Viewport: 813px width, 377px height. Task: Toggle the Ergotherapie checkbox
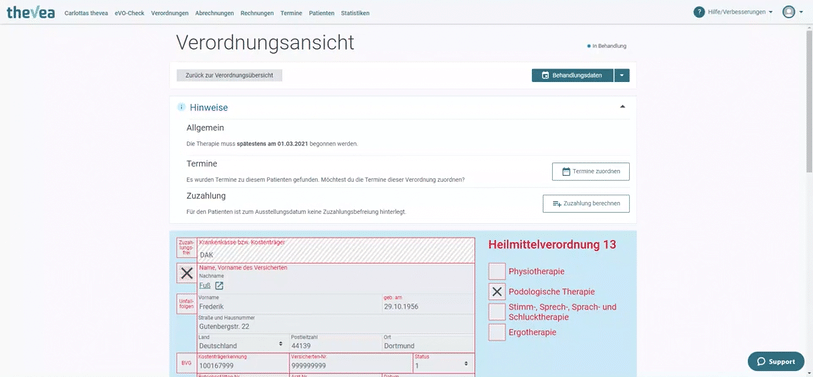(x=497, y=332)
